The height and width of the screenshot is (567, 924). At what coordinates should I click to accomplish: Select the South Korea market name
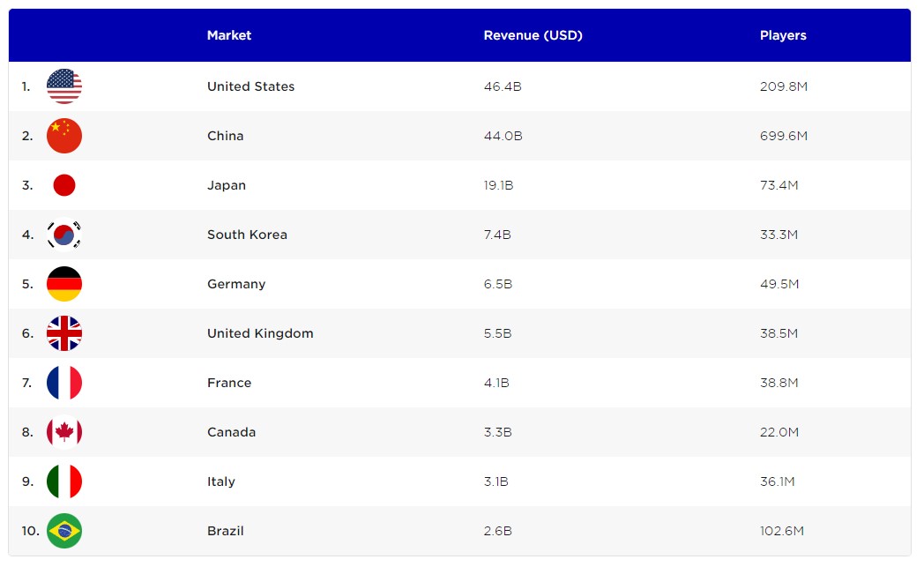[x=247, y=235]
